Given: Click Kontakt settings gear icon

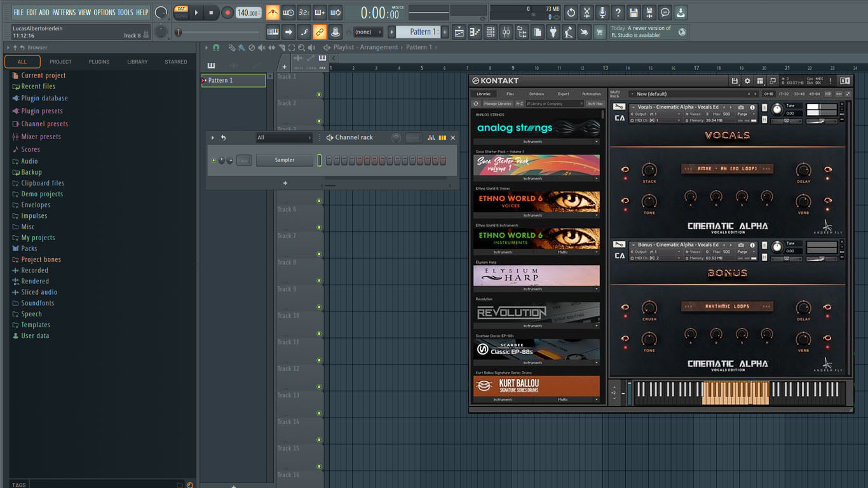Looking at the screenshot, I should (x=747, y=81).
